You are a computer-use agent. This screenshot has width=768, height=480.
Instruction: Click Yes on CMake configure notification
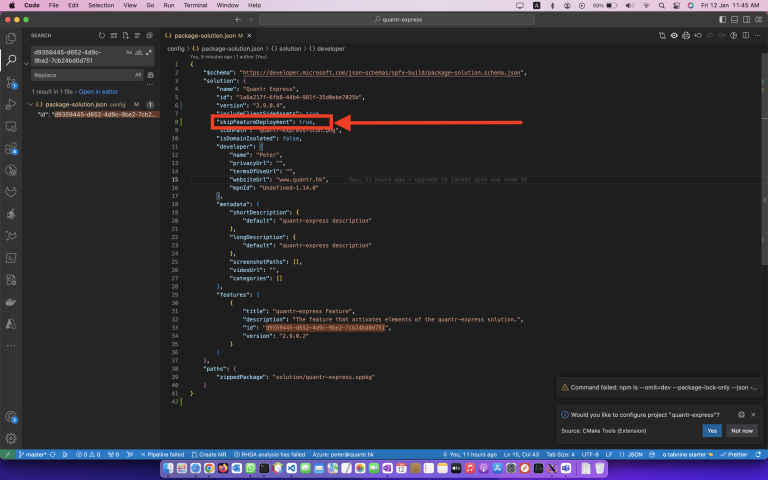(712, 431)
